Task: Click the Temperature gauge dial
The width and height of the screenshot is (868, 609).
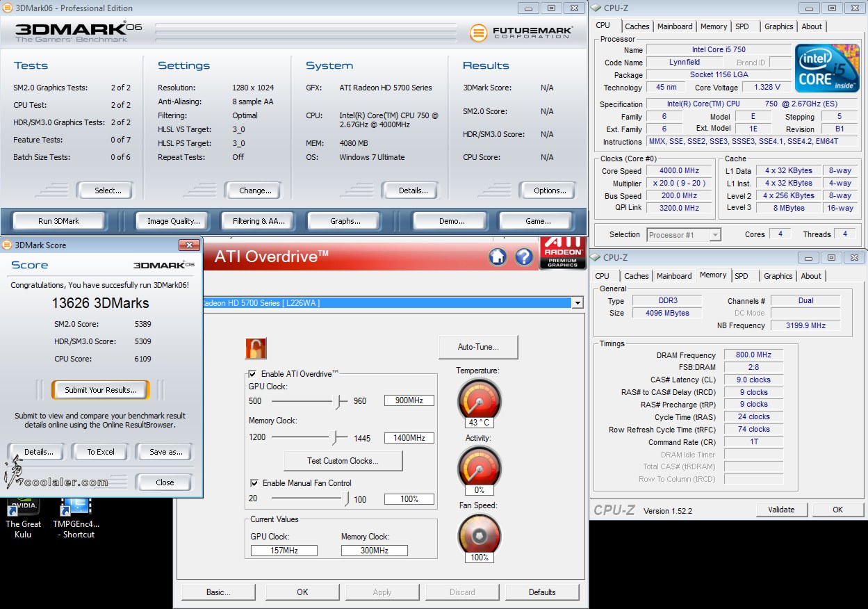Action: [479, 399]
